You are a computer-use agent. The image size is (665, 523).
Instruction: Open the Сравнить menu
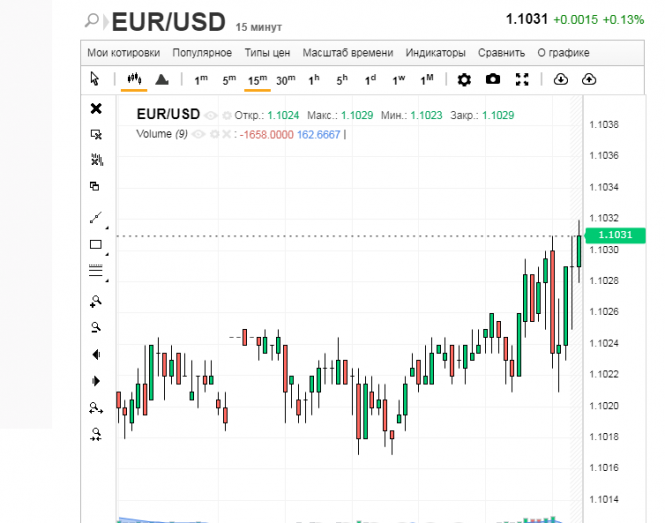click(x=501, y=53)
